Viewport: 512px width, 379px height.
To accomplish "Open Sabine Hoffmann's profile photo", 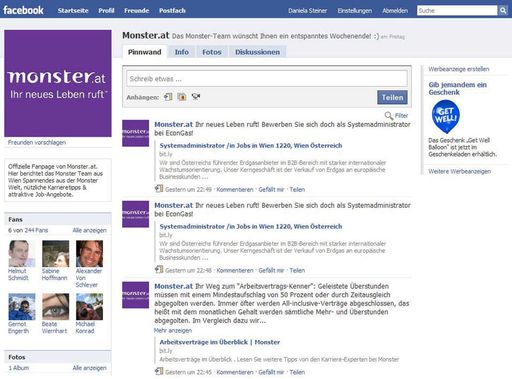I will [x=56, y=254].
